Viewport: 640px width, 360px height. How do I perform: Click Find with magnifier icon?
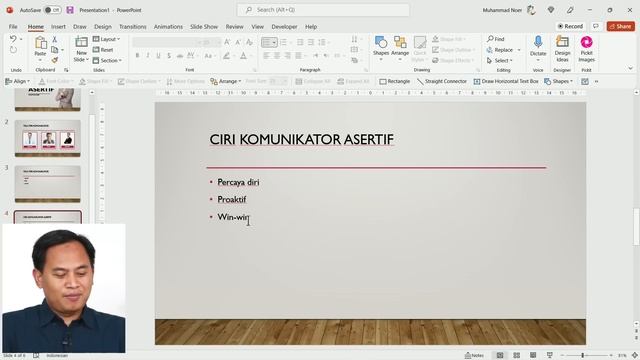click(496, 39)
